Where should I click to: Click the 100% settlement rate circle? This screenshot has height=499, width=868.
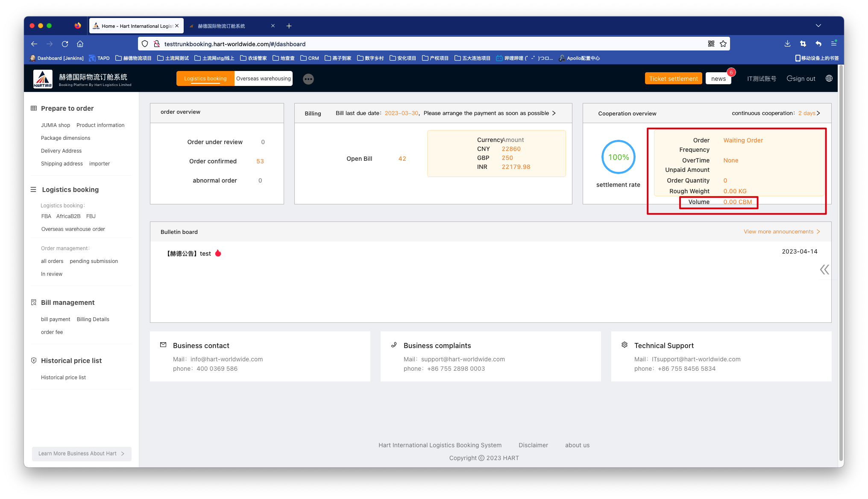pyautogui.click(x=618, y=157)
